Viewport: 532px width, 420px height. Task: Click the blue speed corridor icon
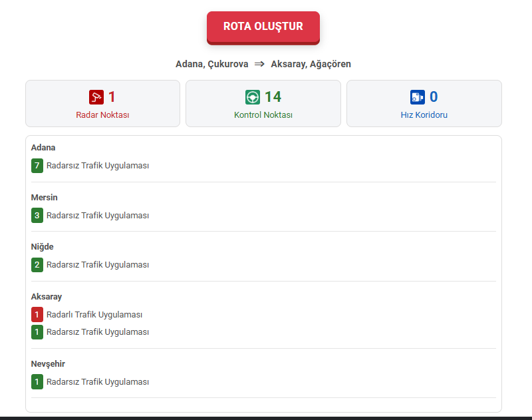pyautogui.click(x=418, y=97)
